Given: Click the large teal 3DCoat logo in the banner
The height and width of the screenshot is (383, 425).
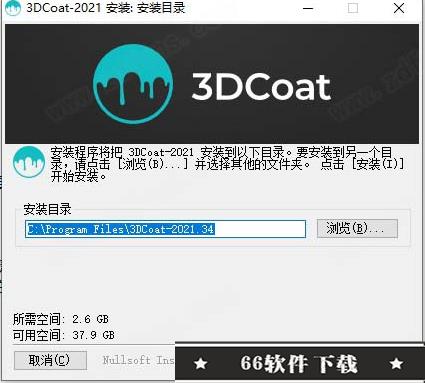Looking at the screenshot, I should point(133,84).
